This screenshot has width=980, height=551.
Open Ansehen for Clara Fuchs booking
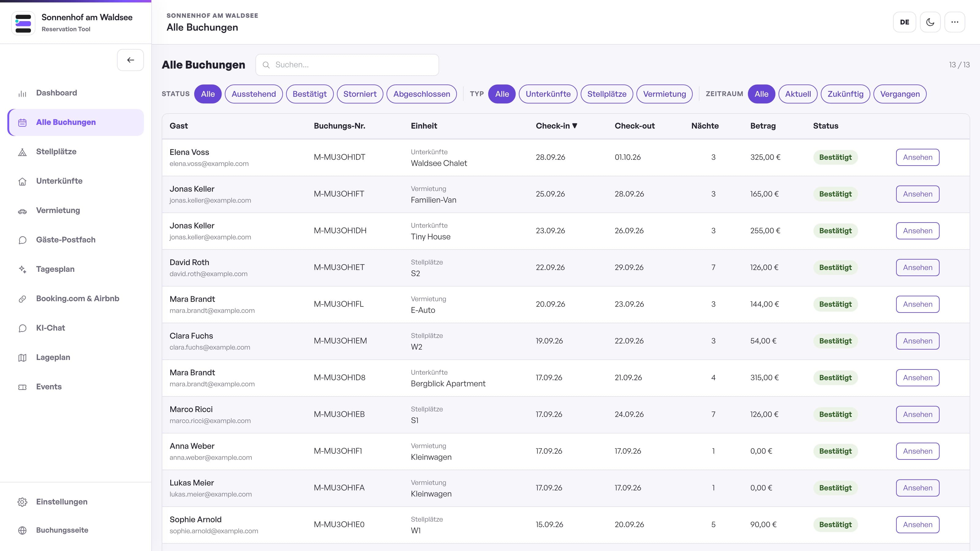click(x=918, y=341)
